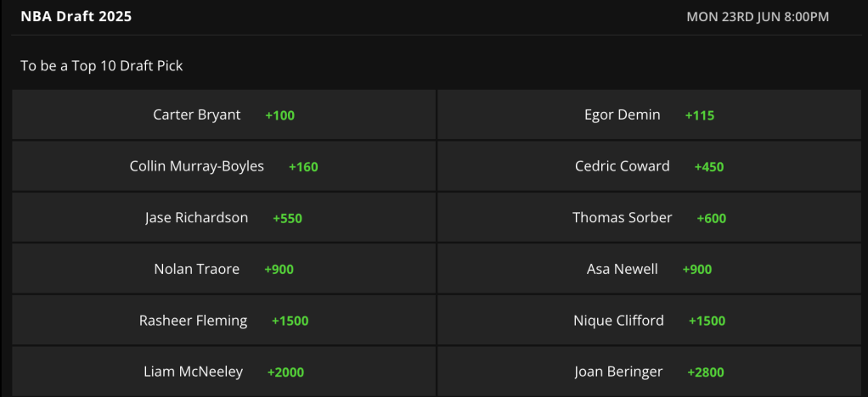Click the MON 23RD JUN 8:00PM date
This screenshot has height=397, width=868.
(758, 17)
